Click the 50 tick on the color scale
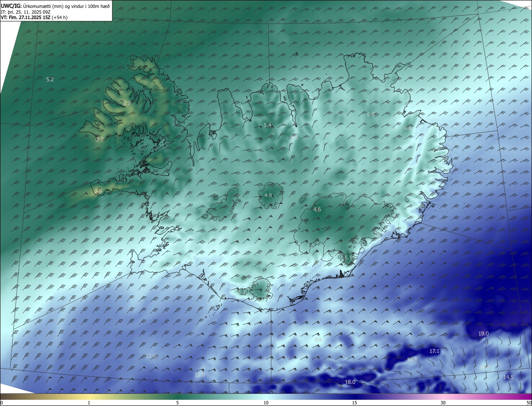The image size is (532, 406). click(x=529, y=403)
